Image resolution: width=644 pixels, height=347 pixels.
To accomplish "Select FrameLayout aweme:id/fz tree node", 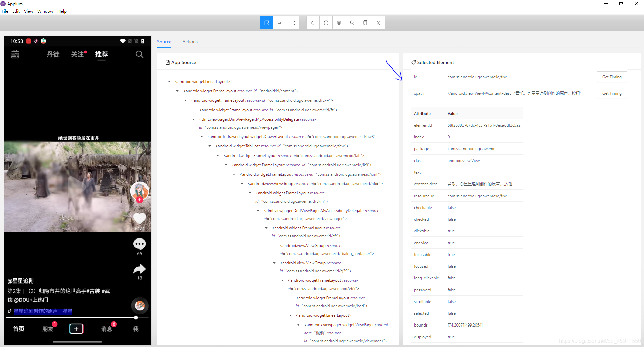I will pyautogui.click(x=269, y=110).
